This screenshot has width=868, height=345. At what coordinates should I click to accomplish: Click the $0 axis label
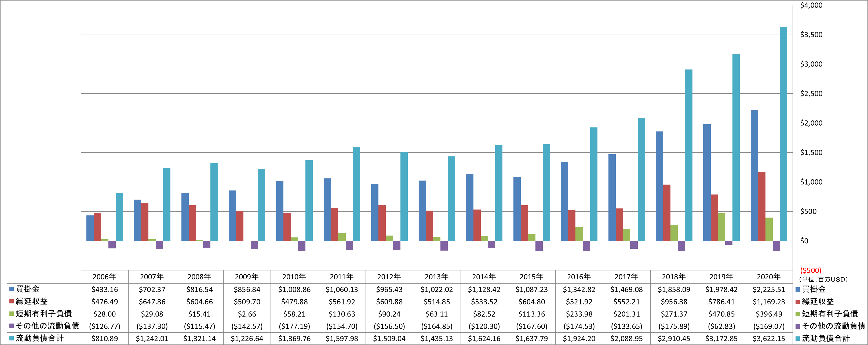point(804,241)
